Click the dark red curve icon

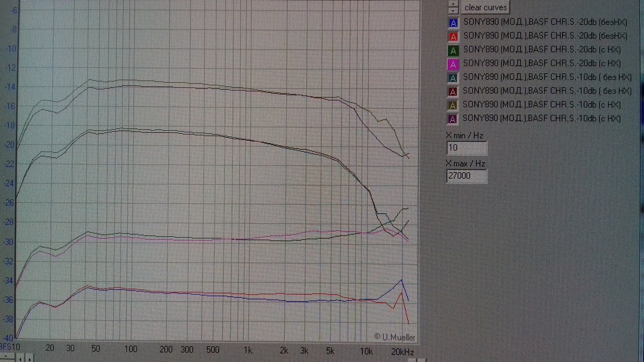click(x=453, y=92)
